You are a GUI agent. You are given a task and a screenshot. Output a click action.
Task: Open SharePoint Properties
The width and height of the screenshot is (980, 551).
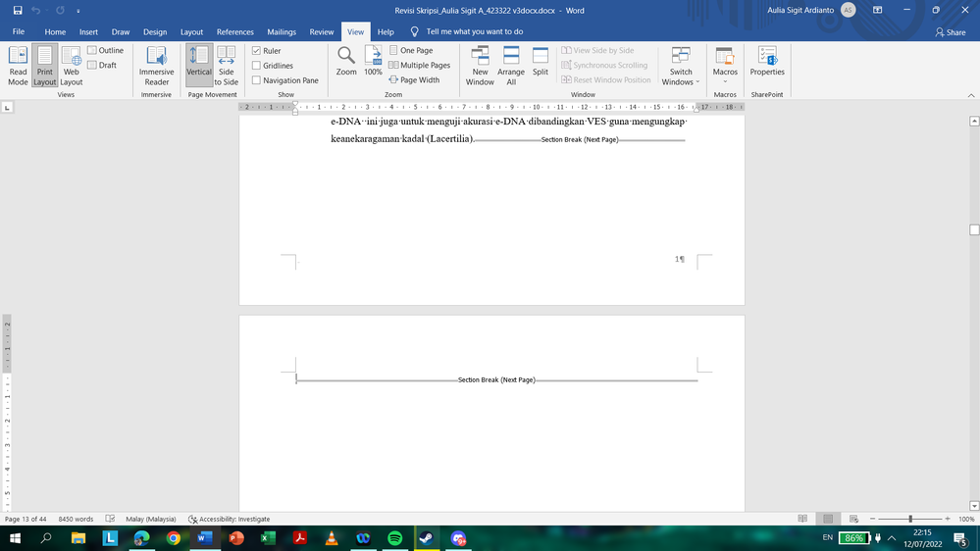click(x=767, y=61)
